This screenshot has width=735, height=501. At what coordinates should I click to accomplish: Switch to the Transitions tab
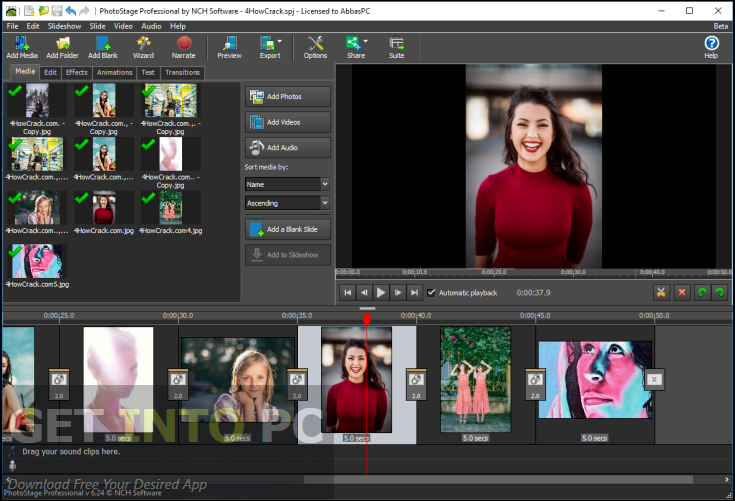(182, 72)
